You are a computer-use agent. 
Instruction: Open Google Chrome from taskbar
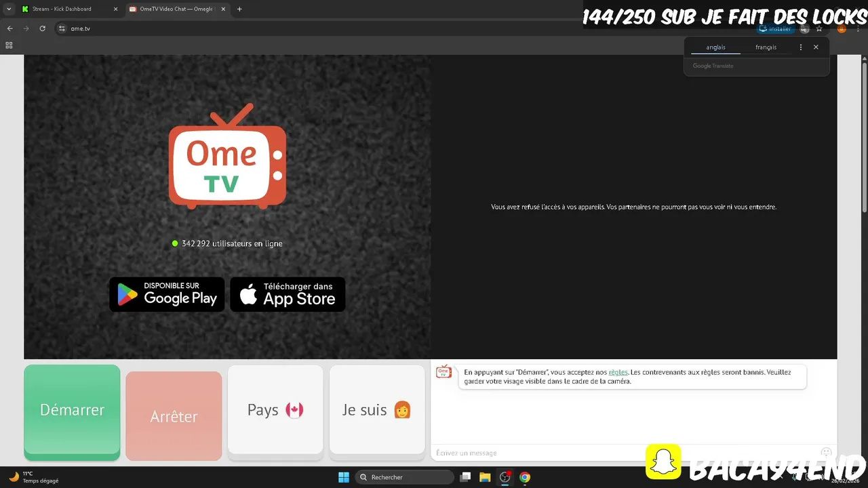point(525,477)
